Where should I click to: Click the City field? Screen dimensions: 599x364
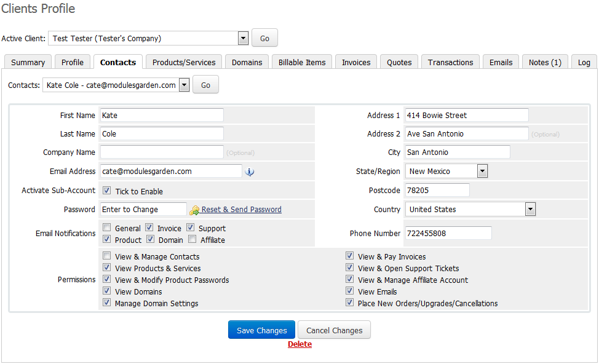(458, 152)
